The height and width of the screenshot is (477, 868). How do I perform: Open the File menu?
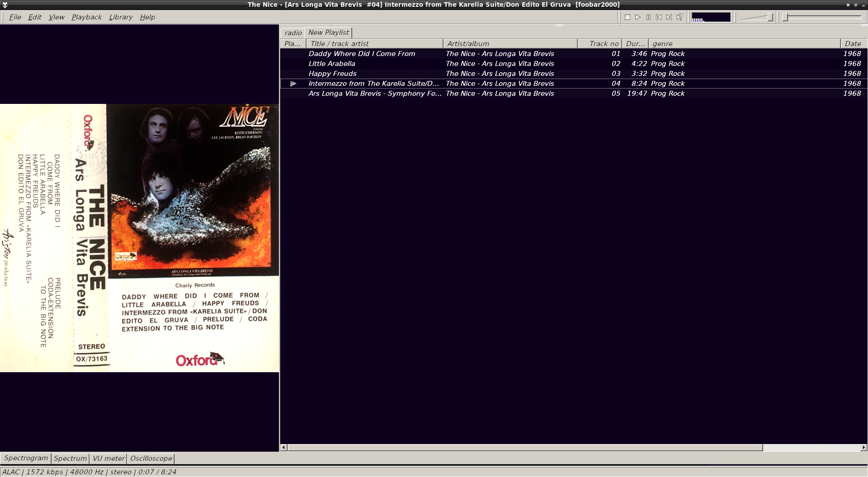(15, 17)
